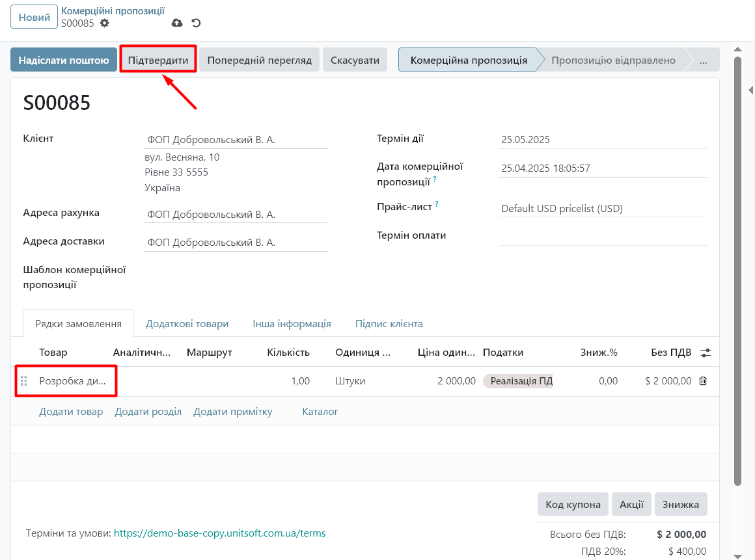Open the Прайс-лист dropdown field
755x560 pixels.
click(602, 209)
